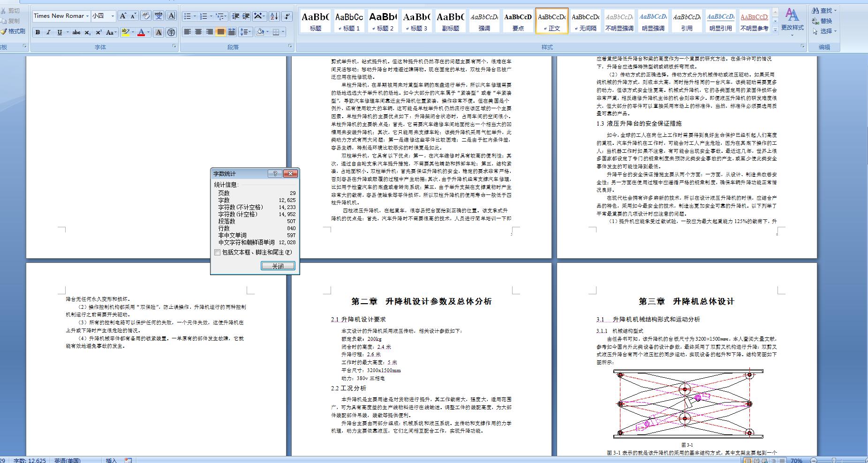Sort the text A to Z

(274, 16)
